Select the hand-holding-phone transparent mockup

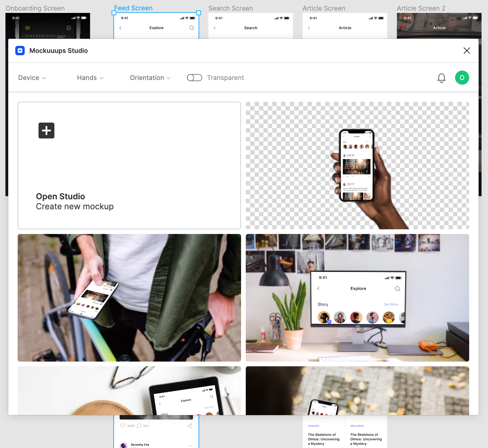357,166
